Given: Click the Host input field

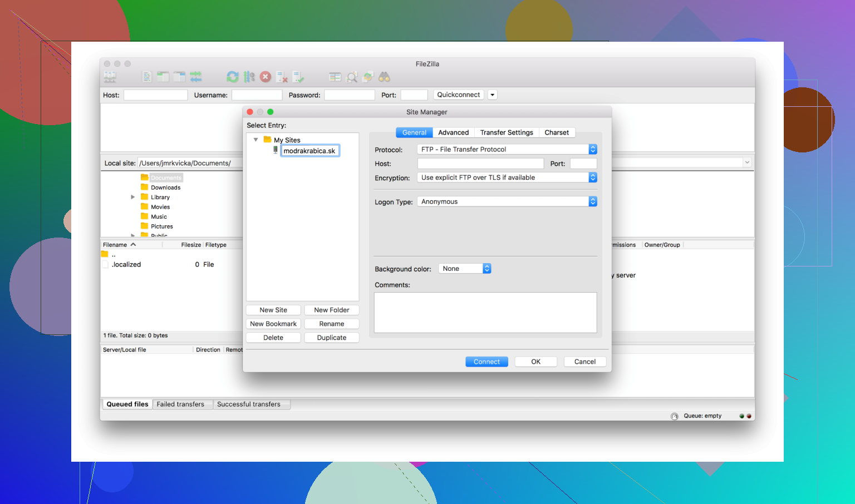Looking at the screenshot, I should point(480,163).
